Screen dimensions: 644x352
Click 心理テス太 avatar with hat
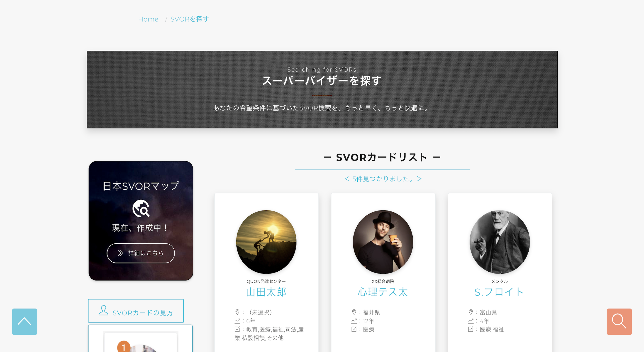pyautogui.click(x=383, y=242)
